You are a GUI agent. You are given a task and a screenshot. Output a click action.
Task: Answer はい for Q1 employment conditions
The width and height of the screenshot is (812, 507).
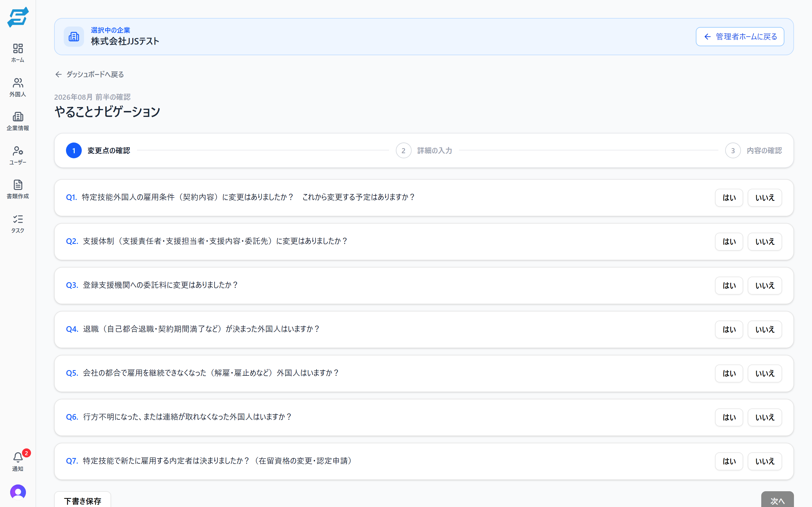[x=729, y=197]
